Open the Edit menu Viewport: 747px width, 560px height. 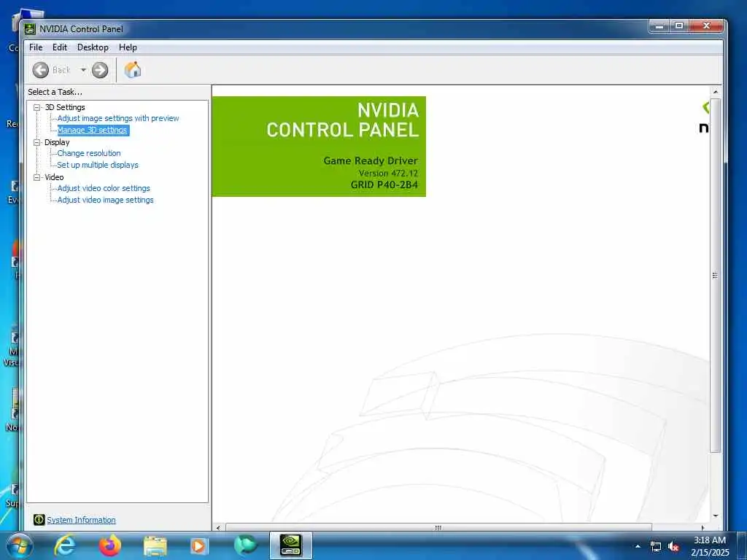pos(60,47)
